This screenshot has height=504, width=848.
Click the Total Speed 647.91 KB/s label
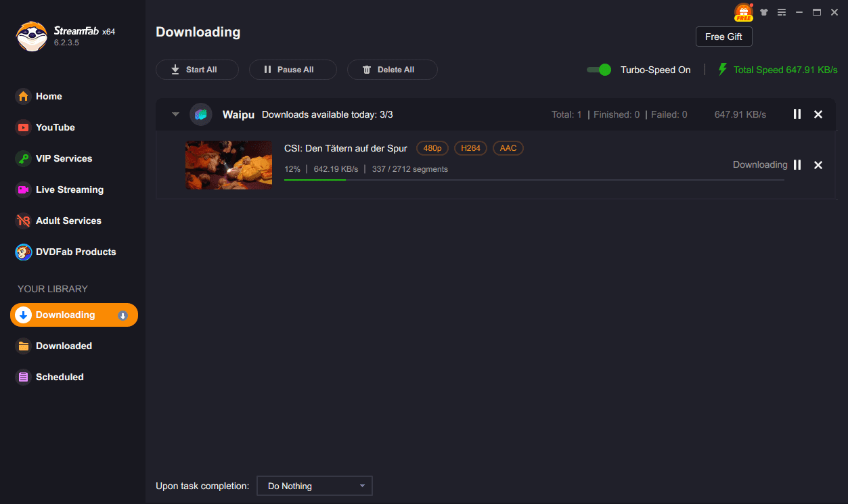coord(786,70)
